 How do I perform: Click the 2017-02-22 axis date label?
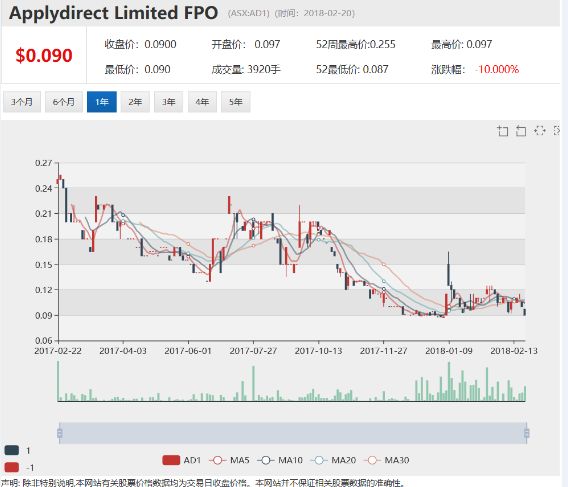pyautogui.click(x=58, y=351)
